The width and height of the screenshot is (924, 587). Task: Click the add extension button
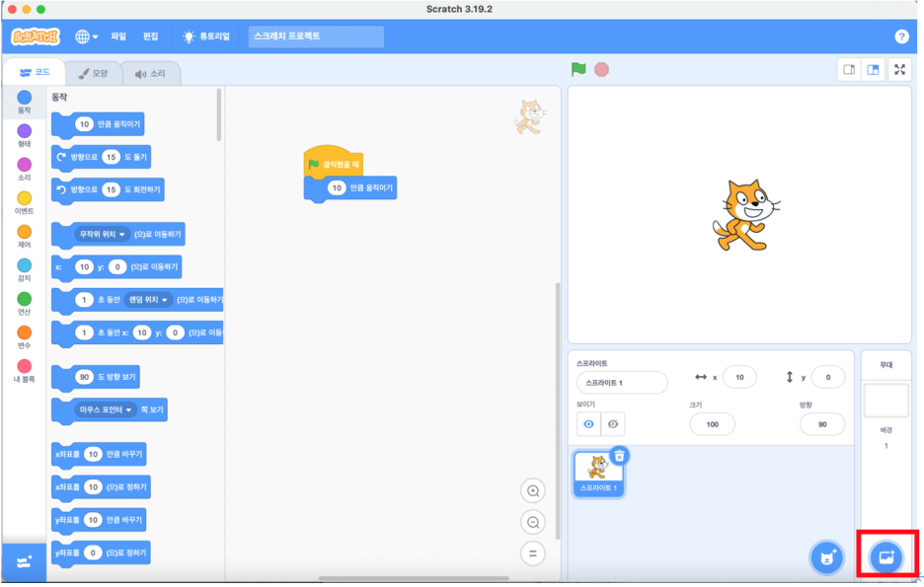(24, 561)
